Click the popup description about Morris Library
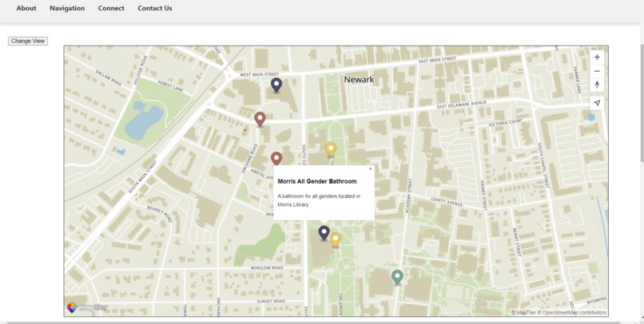This screenshot has width=644, height=324. point(319,200)
